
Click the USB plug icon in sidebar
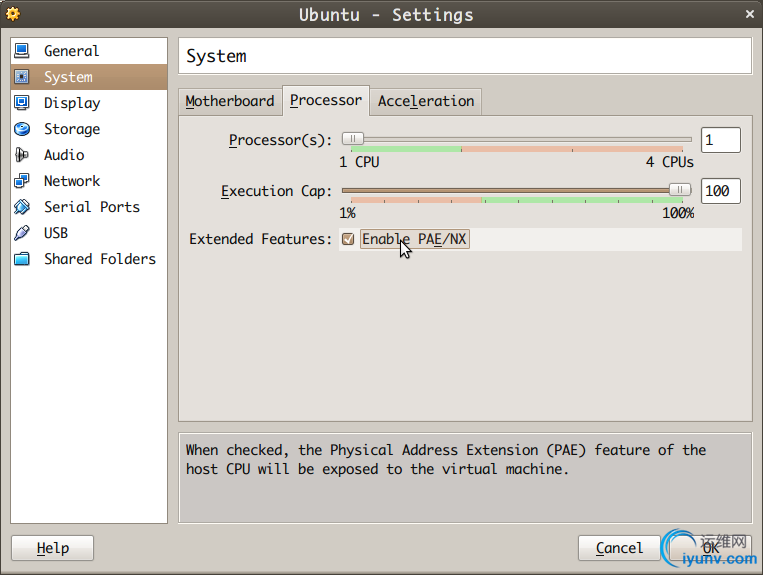(x=22, y=233)
